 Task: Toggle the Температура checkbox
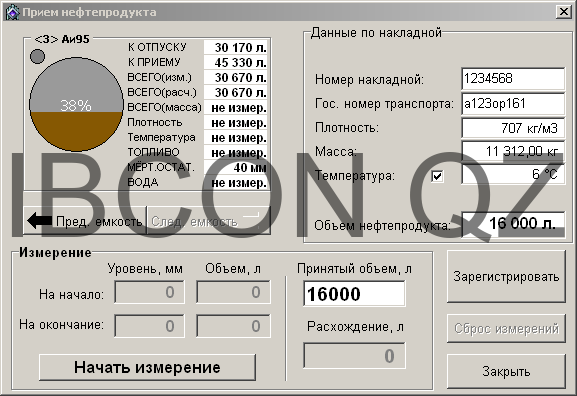click(x=437, y=176)
